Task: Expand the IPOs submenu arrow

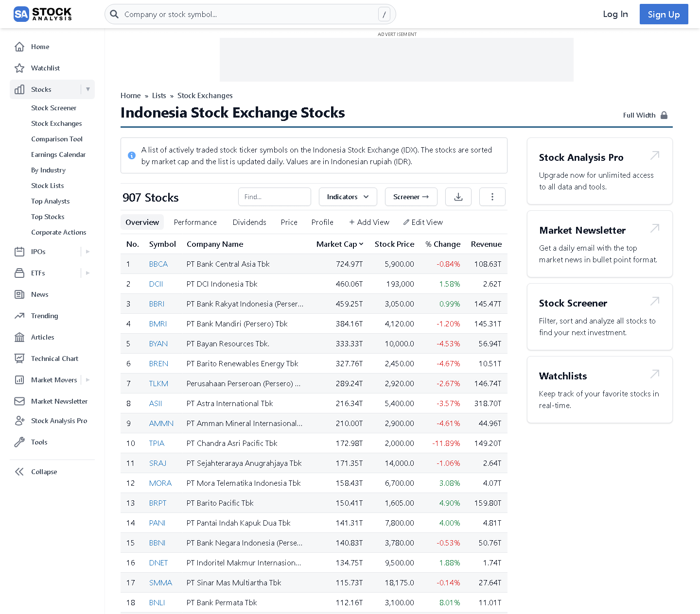Action: coord(88,252)
